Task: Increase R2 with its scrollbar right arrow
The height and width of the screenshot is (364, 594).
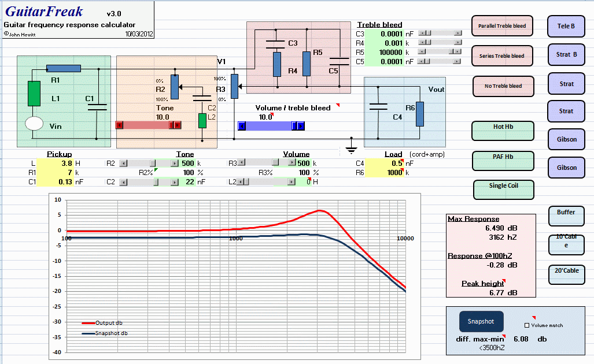Action: click(175, 163)
